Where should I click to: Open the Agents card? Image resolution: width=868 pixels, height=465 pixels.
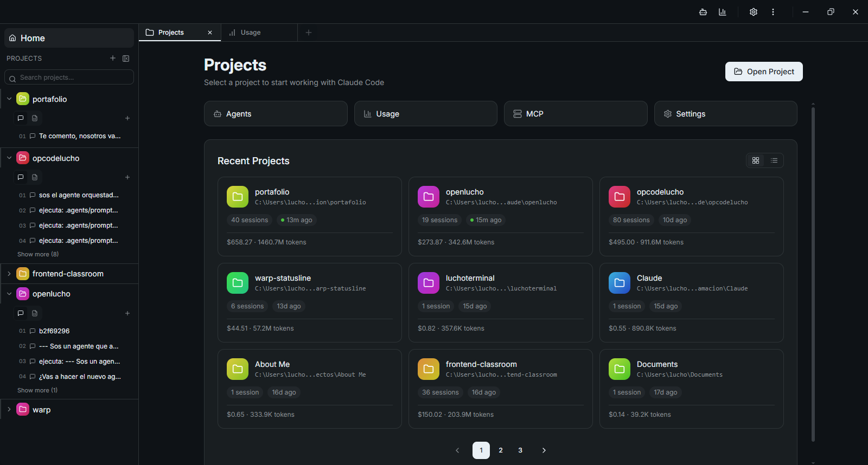pyautogui.click(x=276, y=114)
